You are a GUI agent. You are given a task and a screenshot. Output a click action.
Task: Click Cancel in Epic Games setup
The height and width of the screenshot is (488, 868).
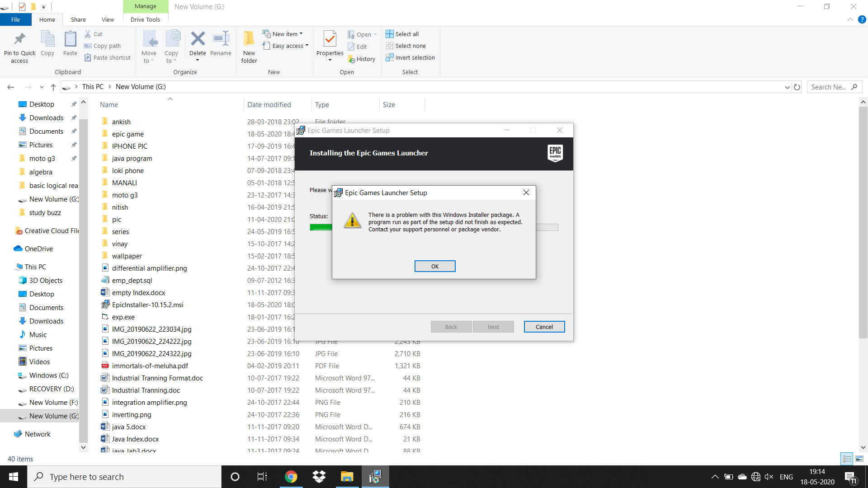[x=544, y=327]
